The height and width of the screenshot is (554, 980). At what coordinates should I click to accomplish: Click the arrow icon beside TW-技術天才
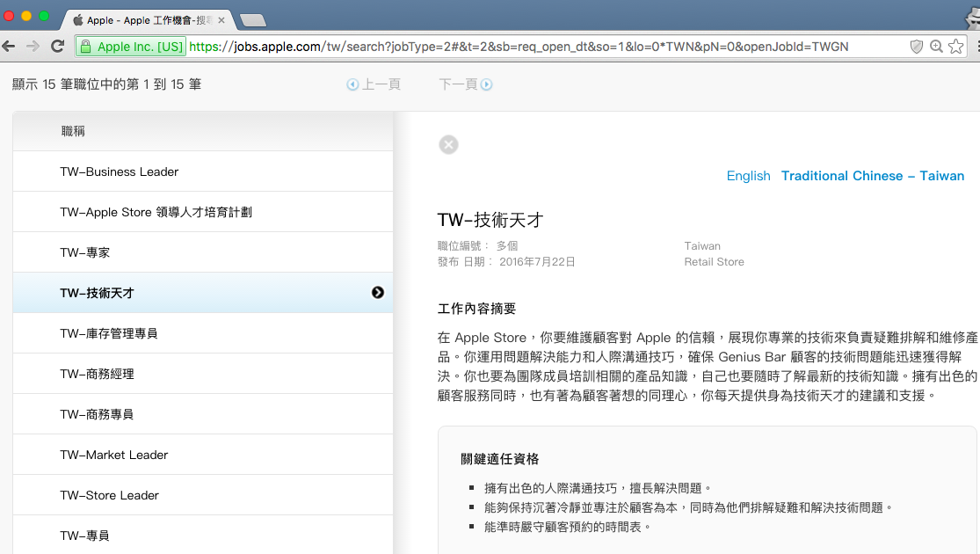378,293
